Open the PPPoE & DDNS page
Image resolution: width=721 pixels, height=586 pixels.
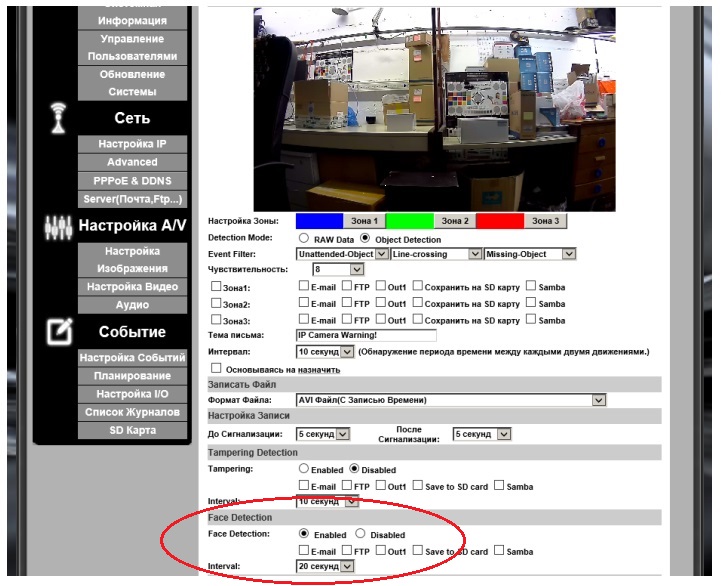coord(132,181)
